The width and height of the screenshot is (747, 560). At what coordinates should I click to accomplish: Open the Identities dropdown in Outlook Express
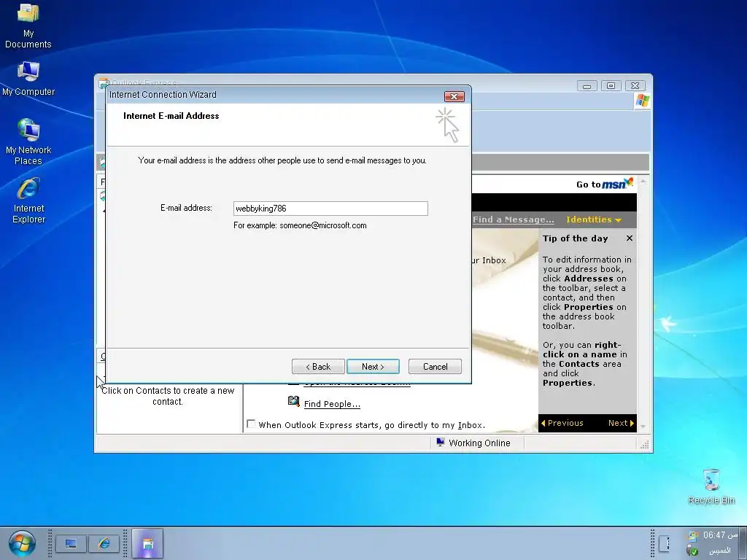(594, 219)
